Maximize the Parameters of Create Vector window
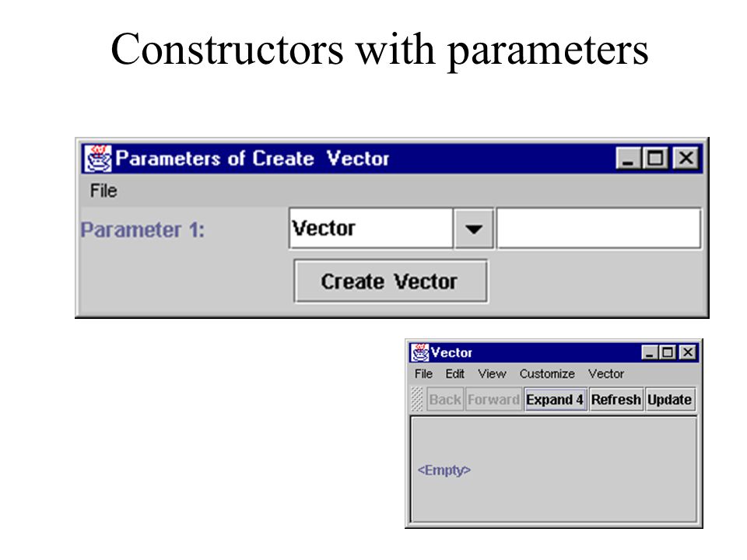Viewport: 747px width, 560px height. 655,158
